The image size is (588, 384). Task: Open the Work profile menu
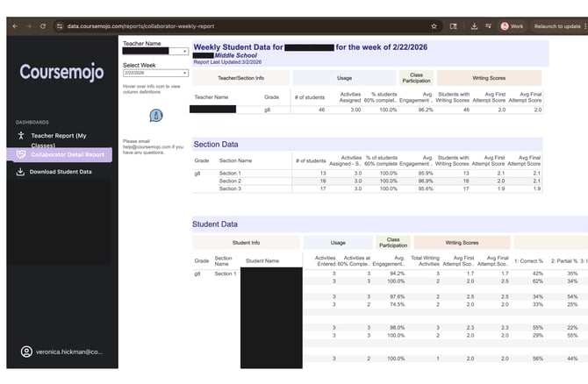coord(512,26)
